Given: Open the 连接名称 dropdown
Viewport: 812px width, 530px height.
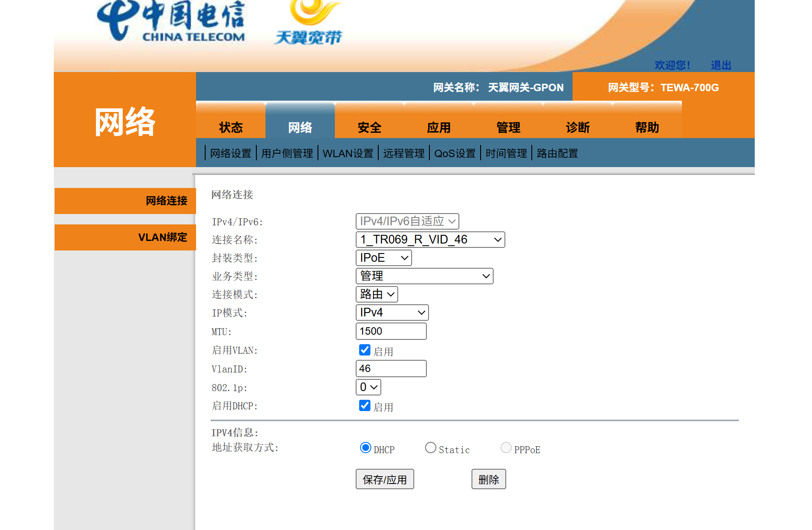Looking at the screenshot, I should coord(430,240).
